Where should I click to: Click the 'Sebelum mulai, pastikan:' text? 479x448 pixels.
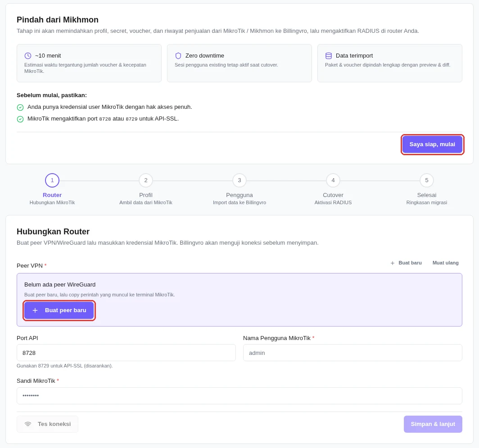tap(52, 95)
